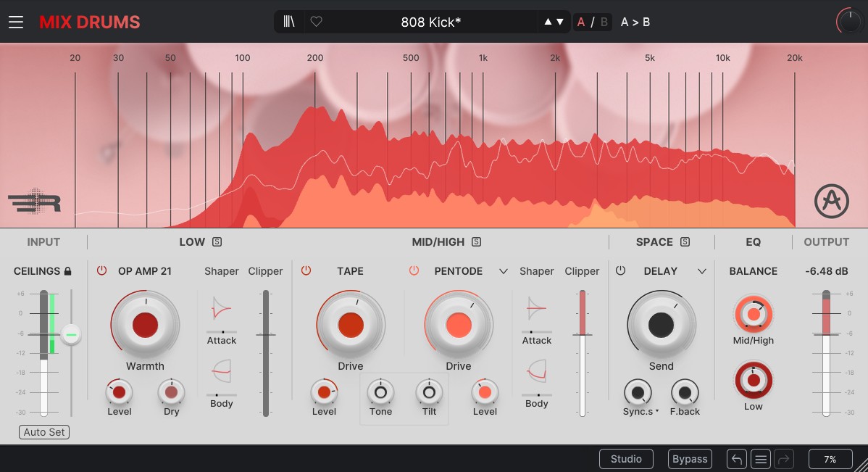Favorite the preset with the heart icon
The width and height of the screenshot is (868, 472).
316,22
